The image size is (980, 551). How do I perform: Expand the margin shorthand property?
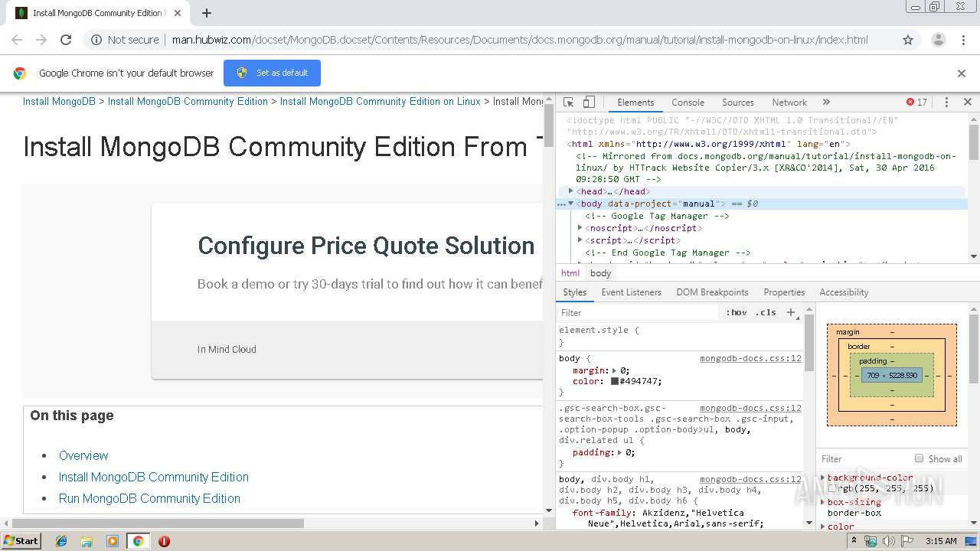615,370
